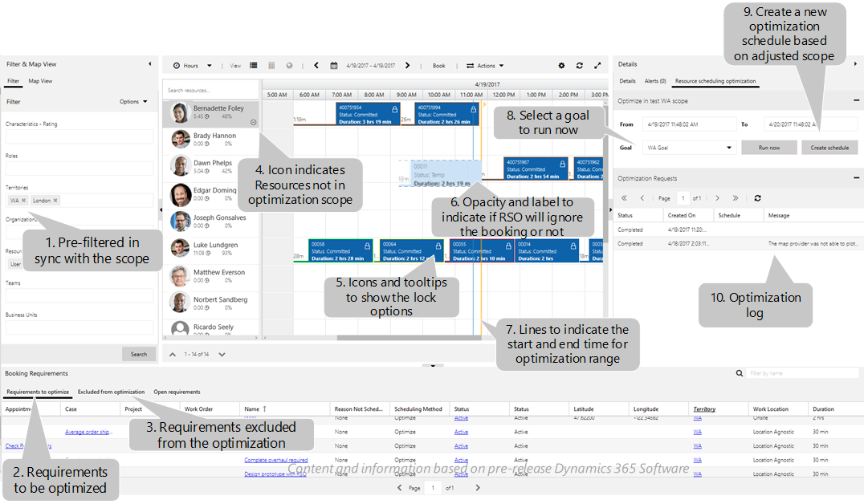This screenshot has height=504, width=864.
Task: Click the search magnifier in Booking Requirements
Action: click(x=740, y=372)
